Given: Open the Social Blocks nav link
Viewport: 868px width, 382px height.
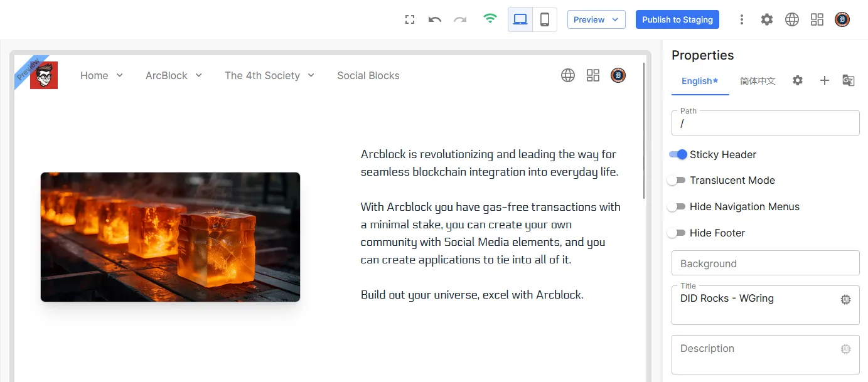Looking at the screenshot, I should 368,75.
